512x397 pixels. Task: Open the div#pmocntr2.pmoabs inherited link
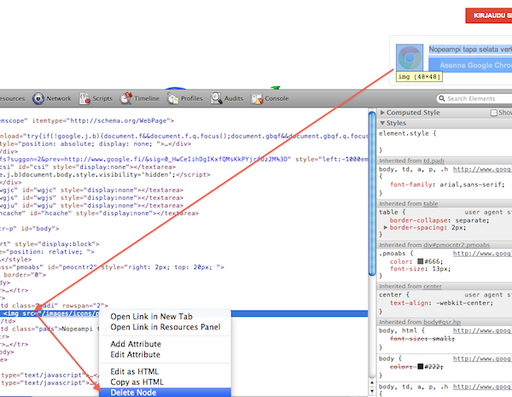click(457, 245)
